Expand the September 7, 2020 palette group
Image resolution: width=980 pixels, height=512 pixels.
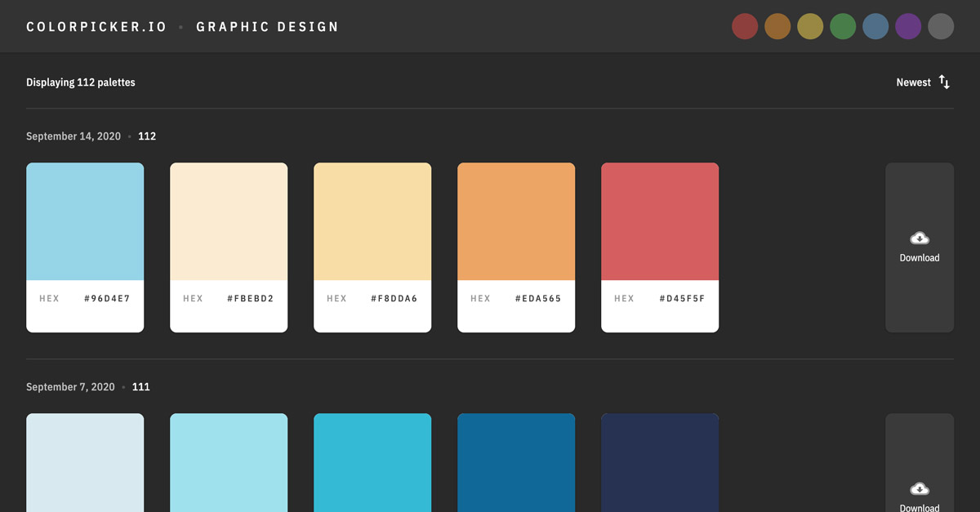[x=70, y=386]
